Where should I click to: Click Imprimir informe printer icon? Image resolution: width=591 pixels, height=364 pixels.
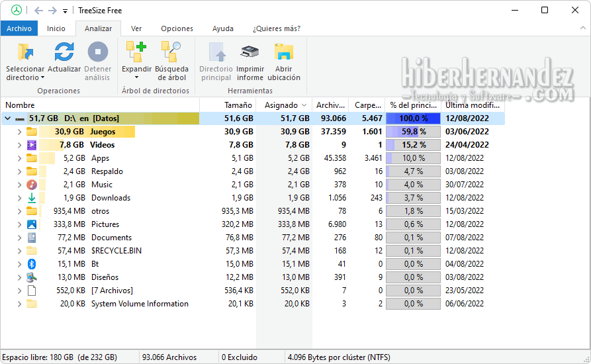(x=250, y=52)
